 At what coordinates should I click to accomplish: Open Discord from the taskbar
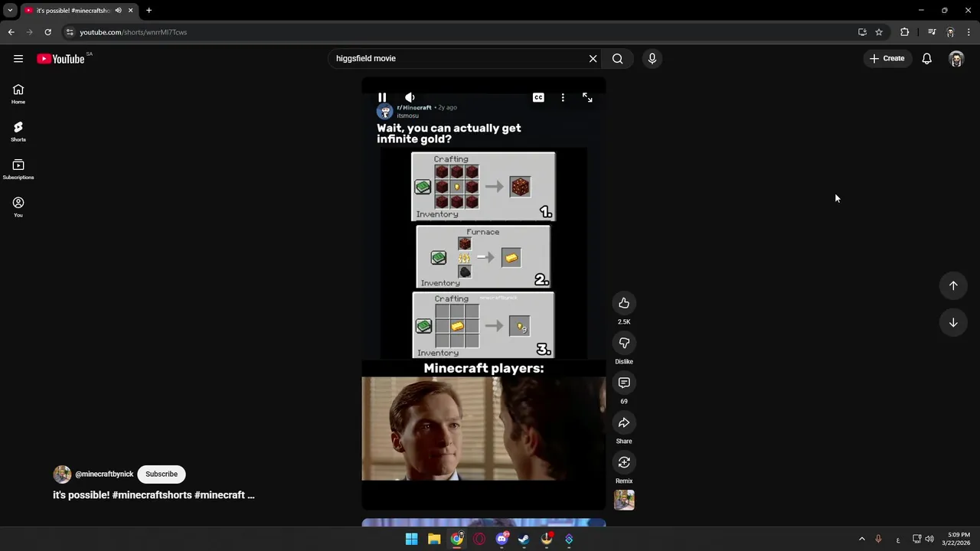pos(501,540)
